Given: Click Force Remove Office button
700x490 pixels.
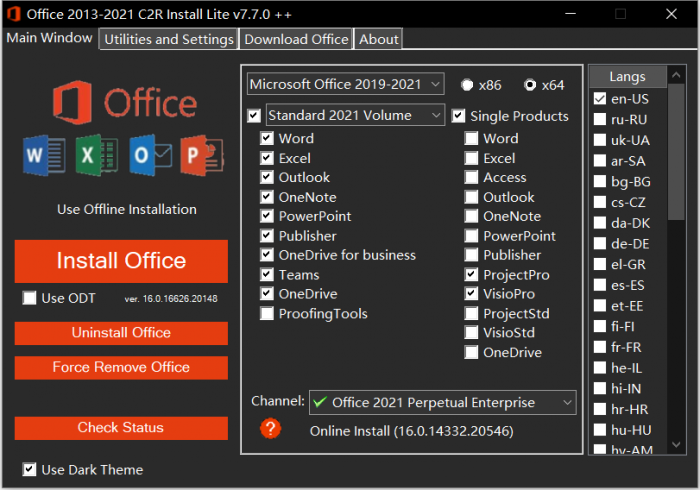Looking at the screenshot, I should coord(121,367).
